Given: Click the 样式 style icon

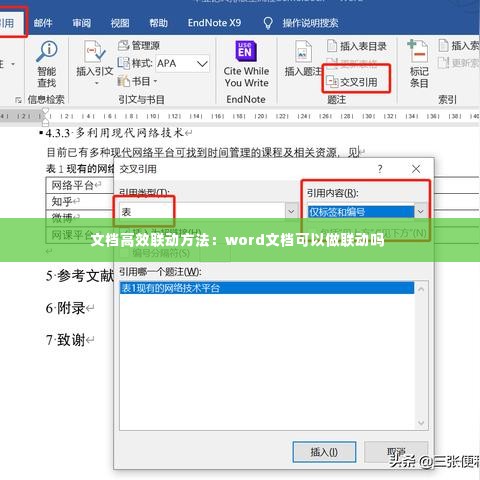Looking at the screenshot, I should [x=124, y=63].
